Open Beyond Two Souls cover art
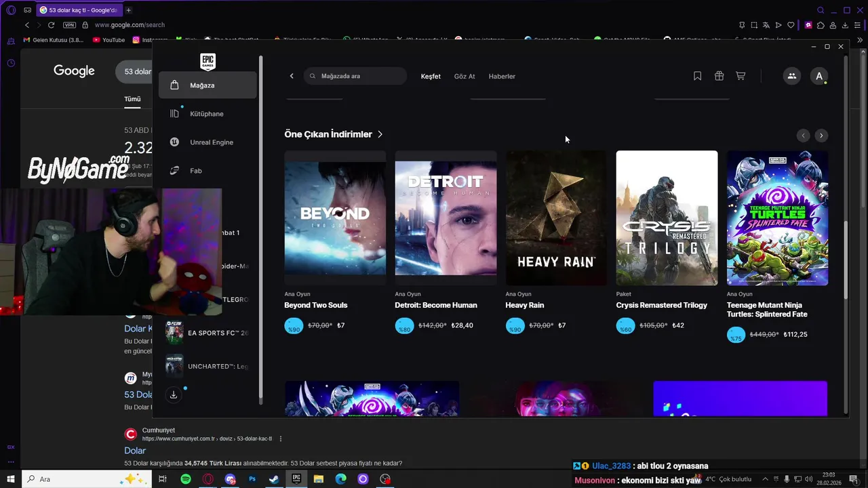 pyautogui.click(x=335, y=218)
